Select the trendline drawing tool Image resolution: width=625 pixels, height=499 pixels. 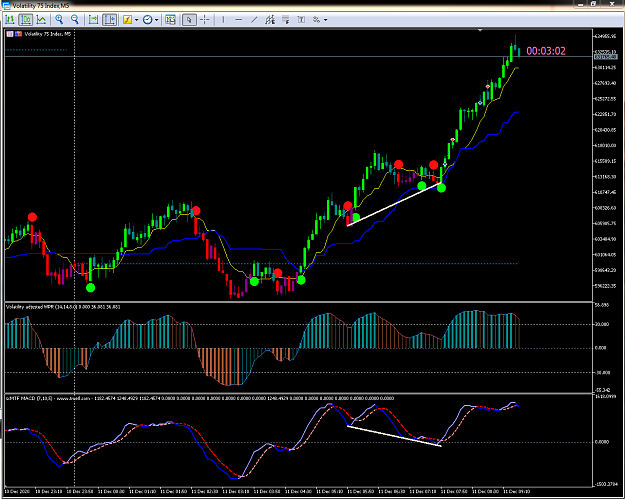[x=254, y=20]
